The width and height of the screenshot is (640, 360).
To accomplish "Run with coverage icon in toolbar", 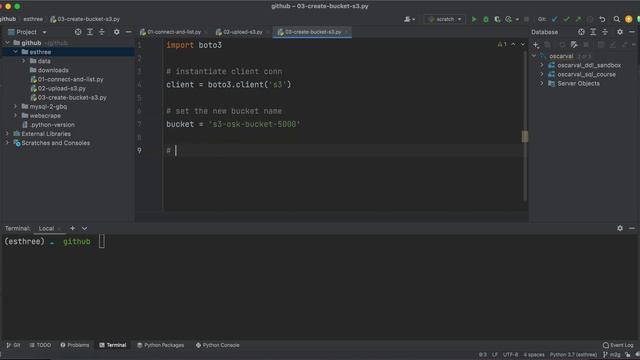I will (497, 19).
